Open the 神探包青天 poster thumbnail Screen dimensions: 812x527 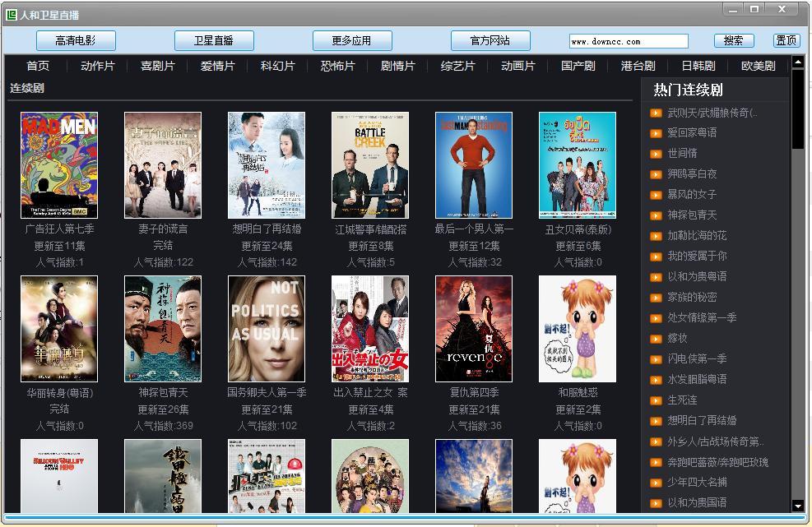(x=163, y=329)
